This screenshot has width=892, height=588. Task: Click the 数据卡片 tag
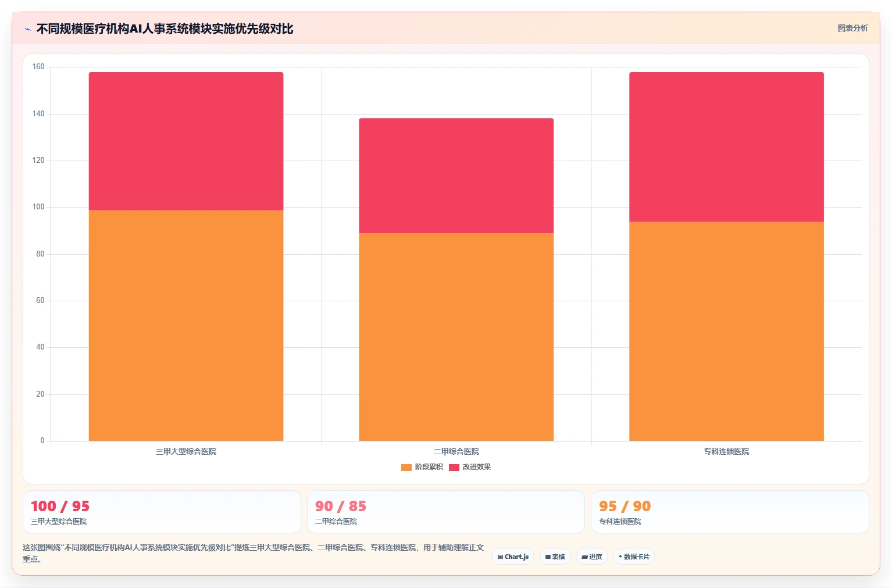pos(634,557)
